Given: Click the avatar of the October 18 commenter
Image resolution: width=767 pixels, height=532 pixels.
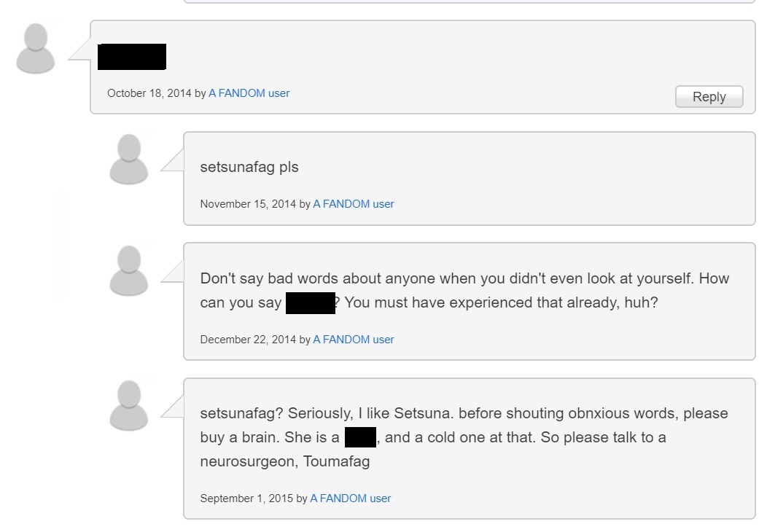Looking at the screenshot, I should click(36, 48).
